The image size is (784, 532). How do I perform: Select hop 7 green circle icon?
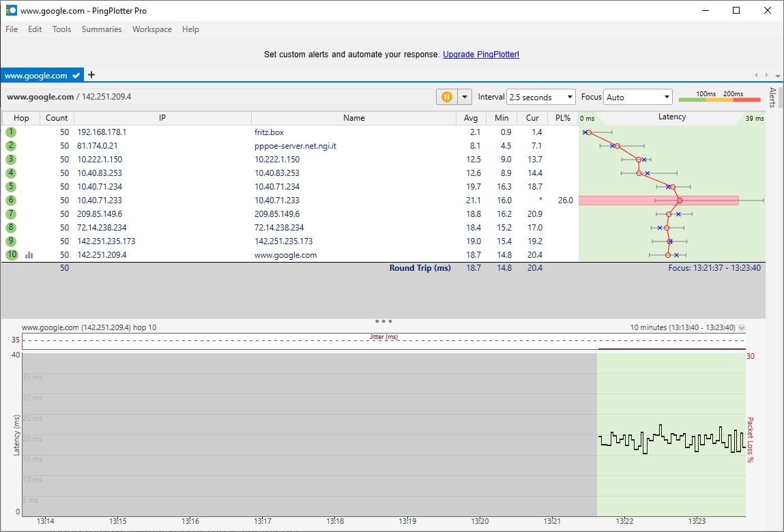tap(10, 214)
